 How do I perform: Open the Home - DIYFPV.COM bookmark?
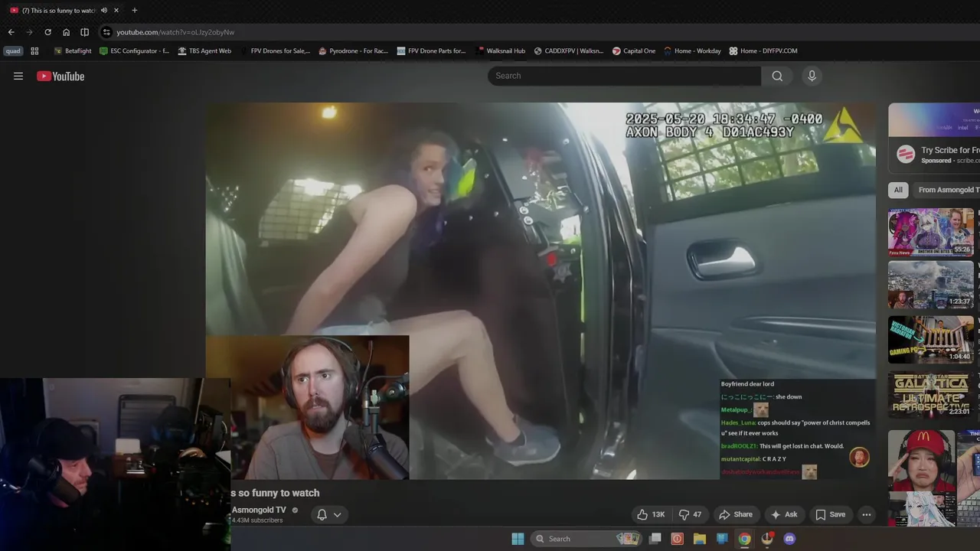pos(763,51)
